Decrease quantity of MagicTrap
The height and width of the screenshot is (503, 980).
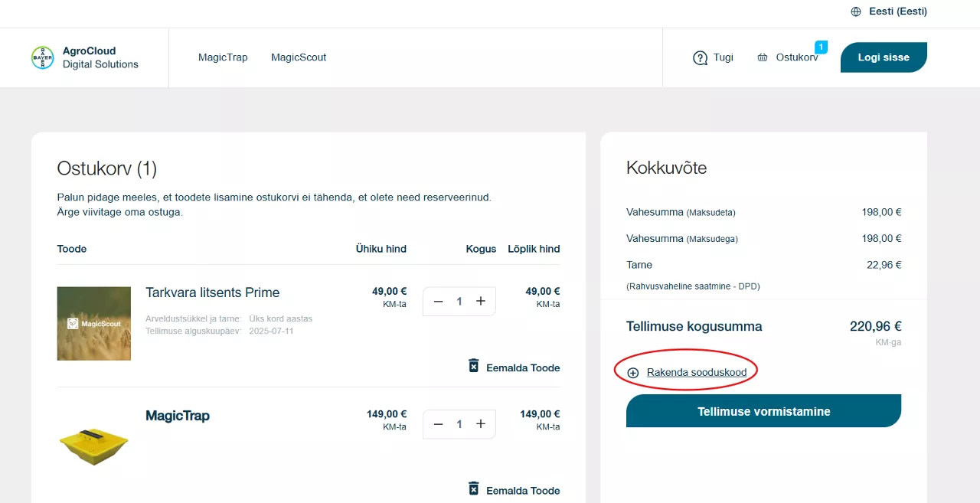(439, 424)
